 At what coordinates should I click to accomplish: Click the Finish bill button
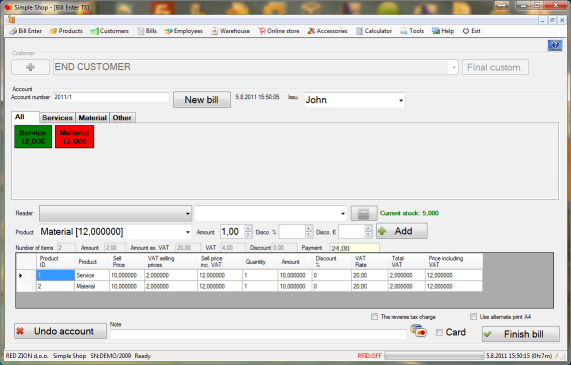click(x=521, y=334)
